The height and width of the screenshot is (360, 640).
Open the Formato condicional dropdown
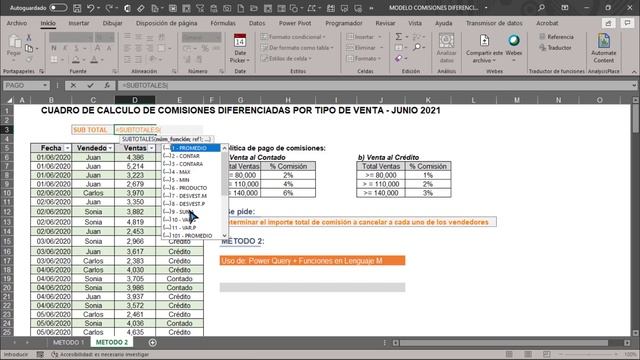(293, 37)
